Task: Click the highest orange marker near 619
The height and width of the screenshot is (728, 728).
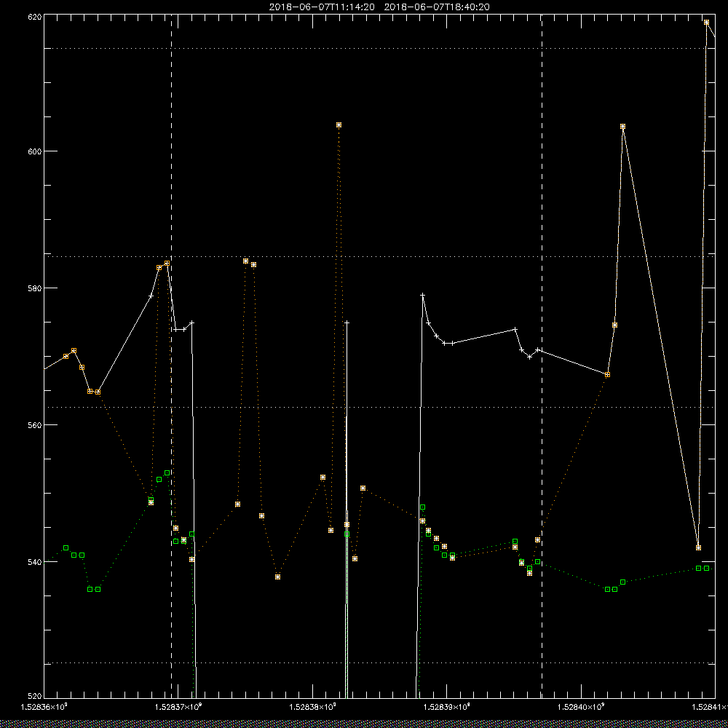Action: coord(706,23)
